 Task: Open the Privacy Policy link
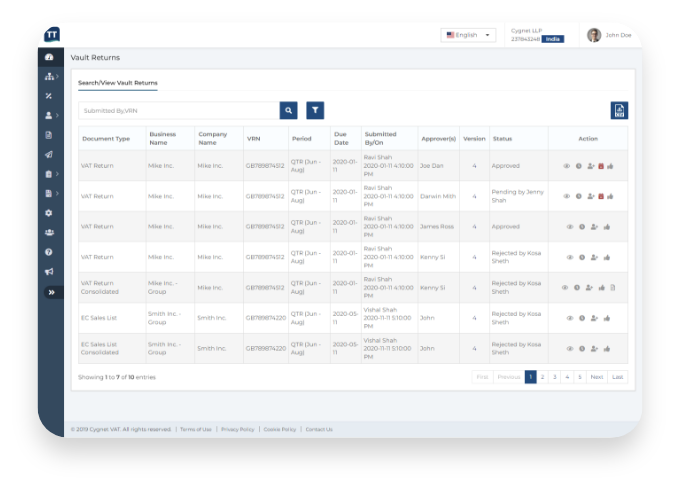(x=238, y=429)
